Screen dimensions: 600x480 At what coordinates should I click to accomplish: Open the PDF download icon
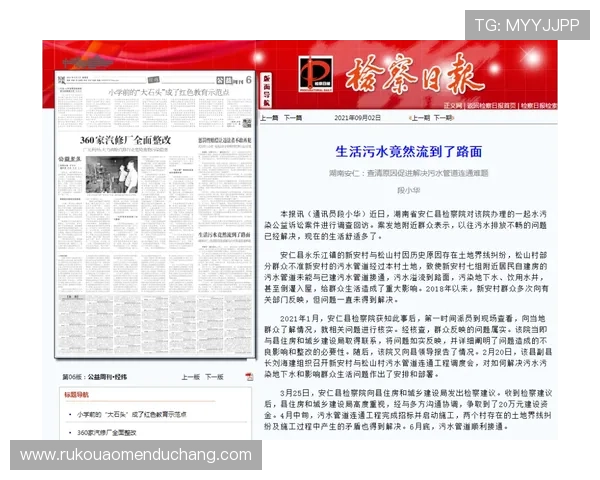click(249, 377)
